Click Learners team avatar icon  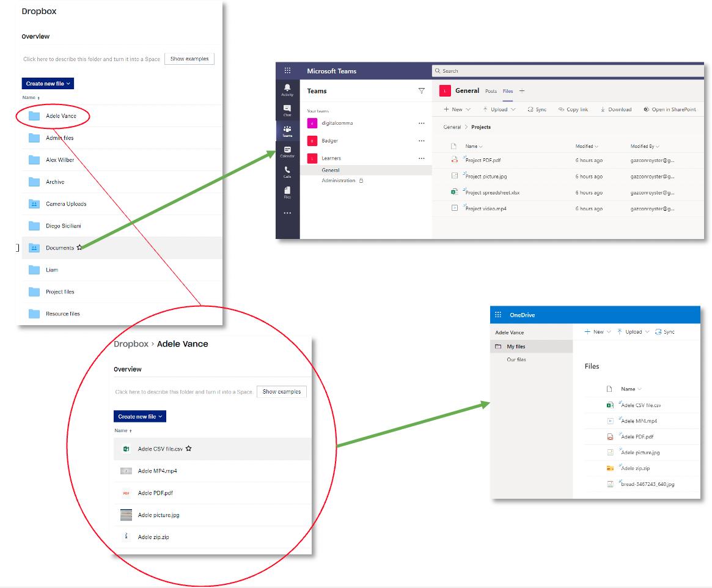point(312,158)
